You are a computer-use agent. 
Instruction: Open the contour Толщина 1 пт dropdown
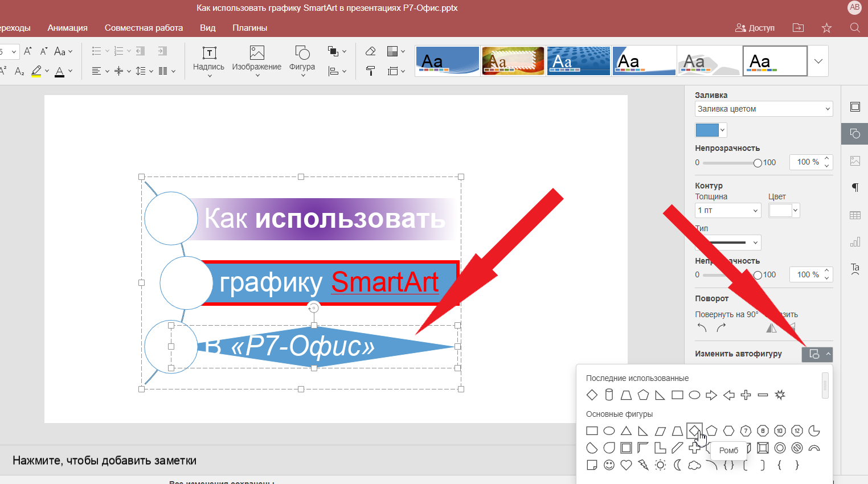728,210
